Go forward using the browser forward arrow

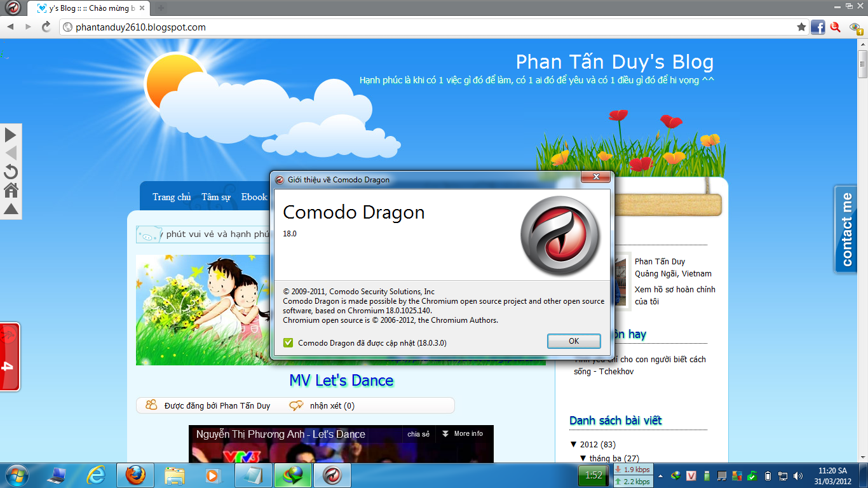coord(28,27)
